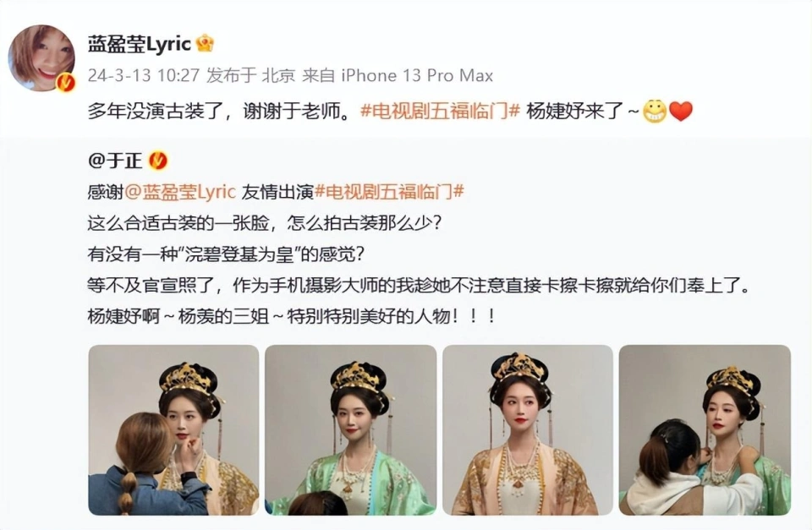812x530 pixels.
Task: Open the fourth photo with the white-hooded stylist
Action: point(705,430)
